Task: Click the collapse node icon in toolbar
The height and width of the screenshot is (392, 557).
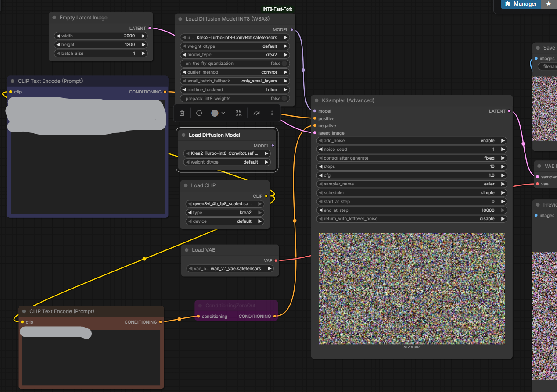Action: pyautogui.click(x=238, y=113)
